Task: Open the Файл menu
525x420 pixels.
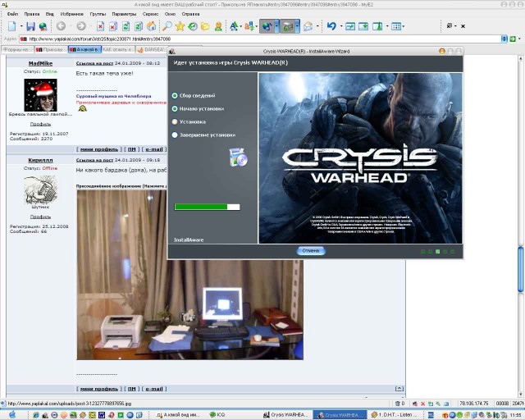Action: pos(13,14)
